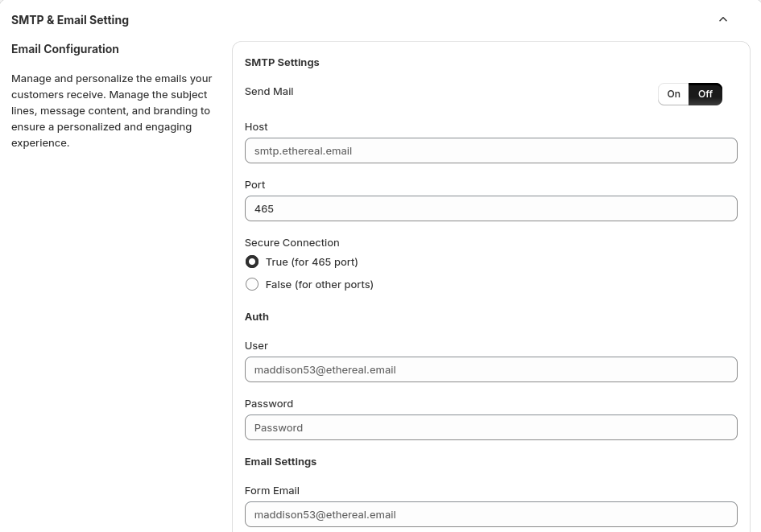761x532 pixels.
Task: Click the empty Password input box
Action: (x=490, y=427)
